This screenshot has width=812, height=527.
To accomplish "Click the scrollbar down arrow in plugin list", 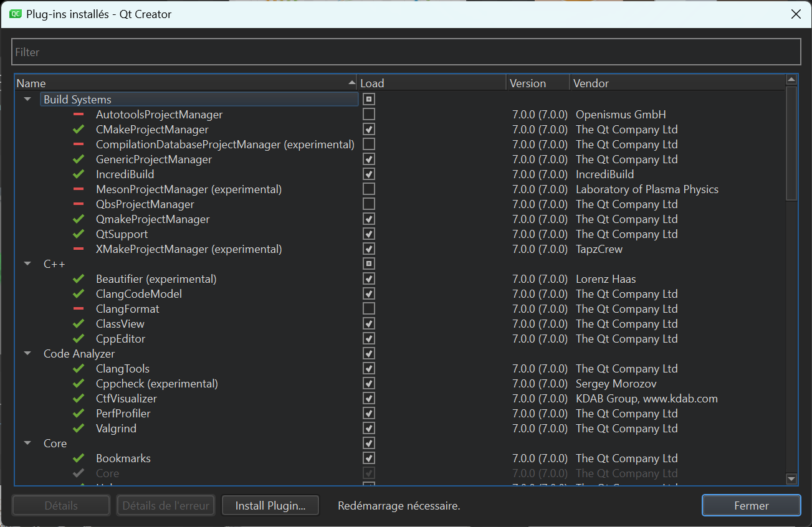I will pos(791,479).
